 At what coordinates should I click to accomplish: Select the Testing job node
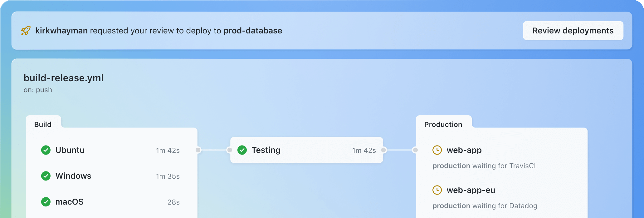(306, 150)
